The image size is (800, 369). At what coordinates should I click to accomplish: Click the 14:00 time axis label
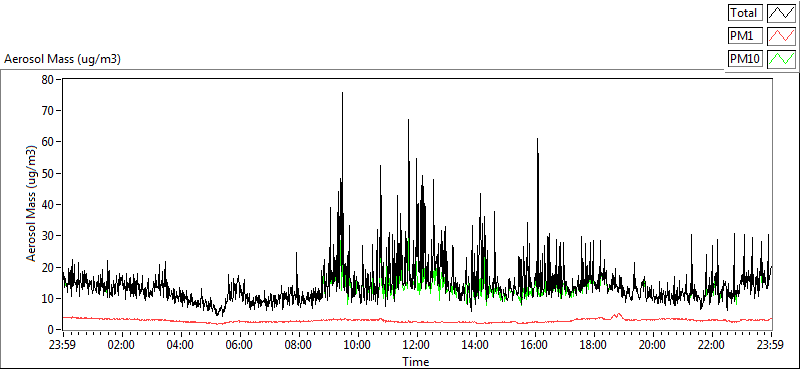(476, 345)
